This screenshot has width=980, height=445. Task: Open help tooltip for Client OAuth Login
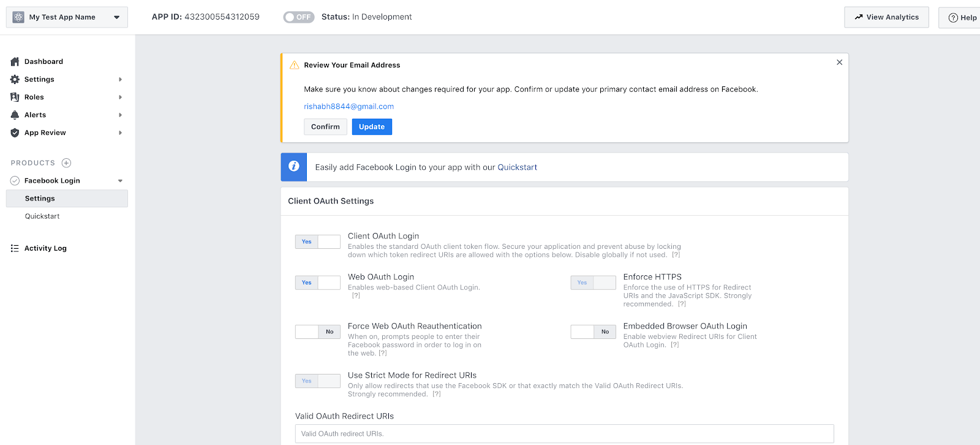coord(676,255)
